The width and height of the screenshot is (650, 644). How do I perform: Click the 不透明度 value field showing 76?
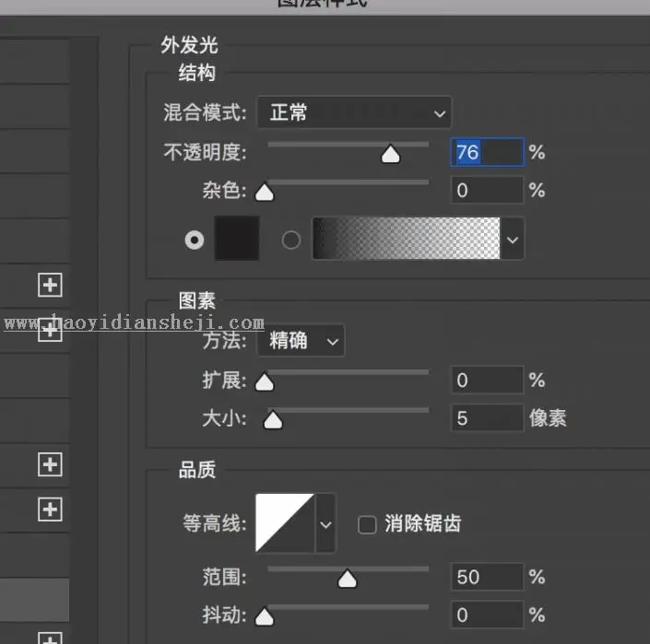tap(487, 152)
